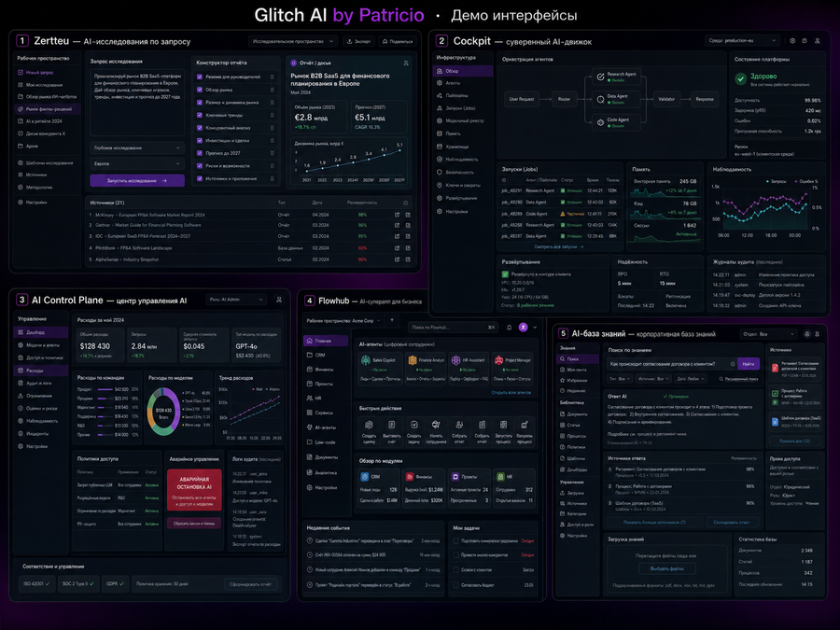Click the CRM module icon in Обзор по модулям
This screenshot has height=630, width=840.
tap(364, 476)
